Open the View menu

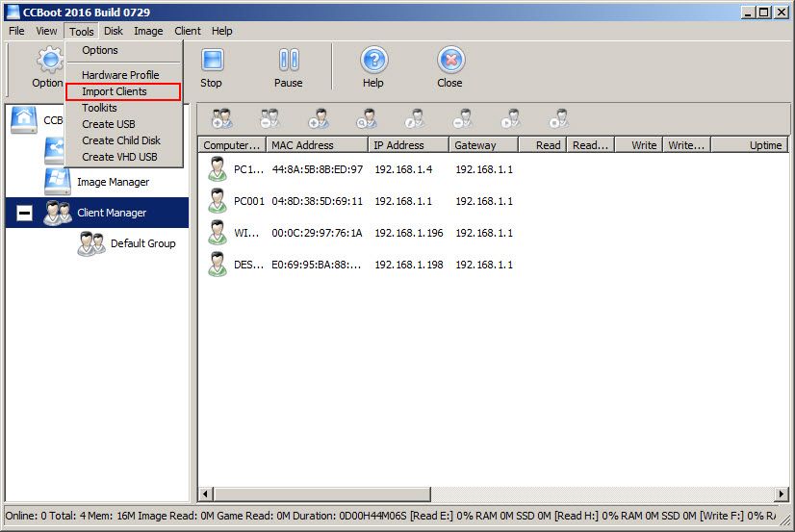[46, 31]
